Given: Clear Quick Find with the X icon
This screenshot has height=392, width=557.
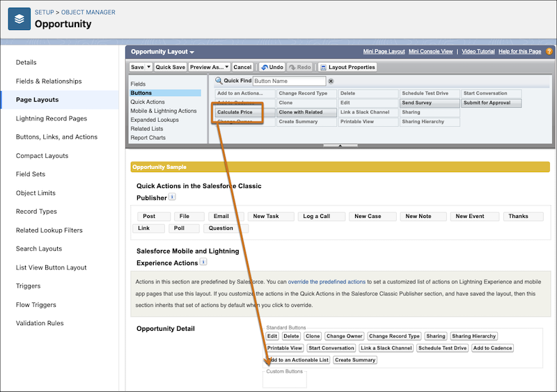Looking at the screenshot, I should (331, 81).
